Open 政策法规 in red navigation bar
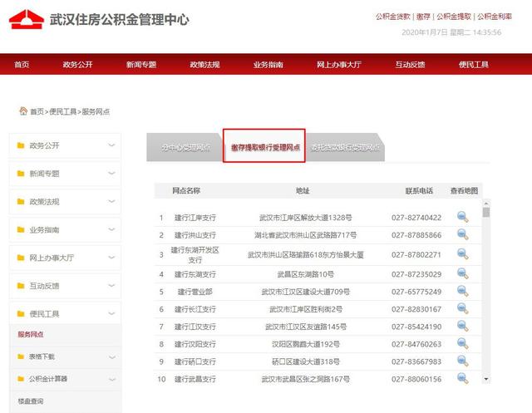532x413 pixels. click(204, 65)
